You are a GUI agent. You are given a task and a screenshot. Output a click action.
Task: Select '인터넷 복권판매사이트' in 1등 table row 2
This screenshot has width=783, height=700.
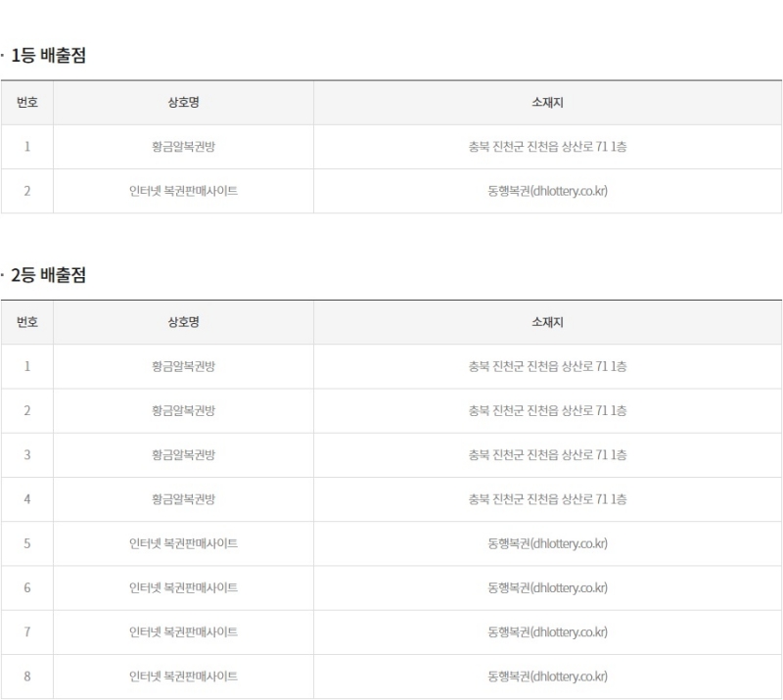[183, 191]
